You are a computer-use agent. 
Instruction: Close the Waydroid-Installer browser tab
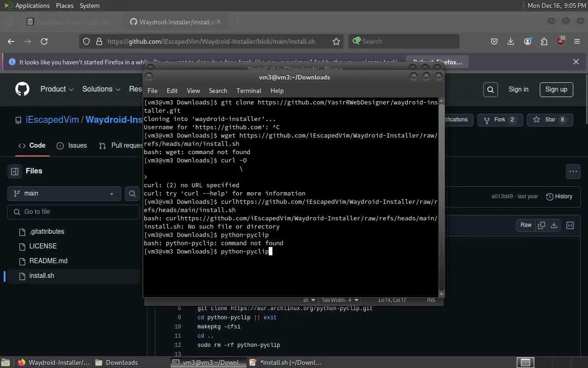click(x=219, y=22)
